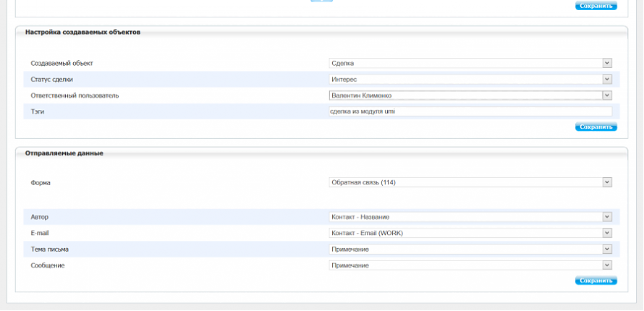Open the Форма dropdown showing Обратная связь (114)

click(470, 182)
